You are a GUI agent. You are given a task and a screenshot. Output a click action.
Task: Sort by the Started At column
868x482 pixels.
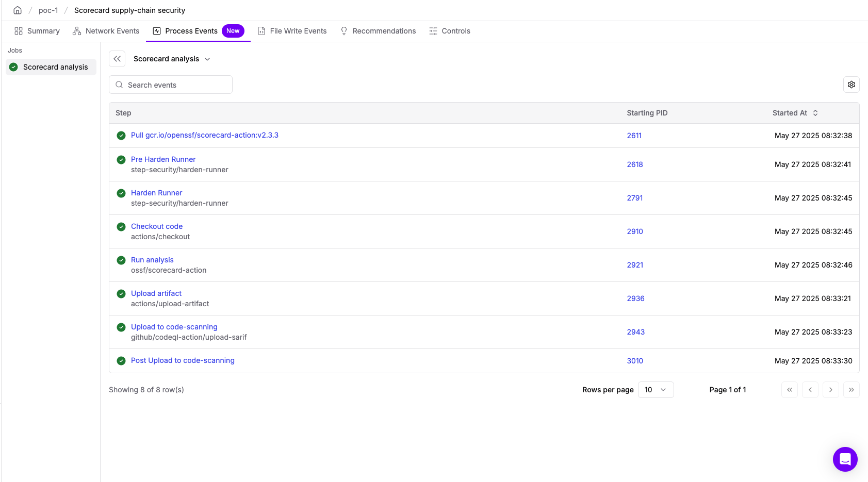point(795,113)
